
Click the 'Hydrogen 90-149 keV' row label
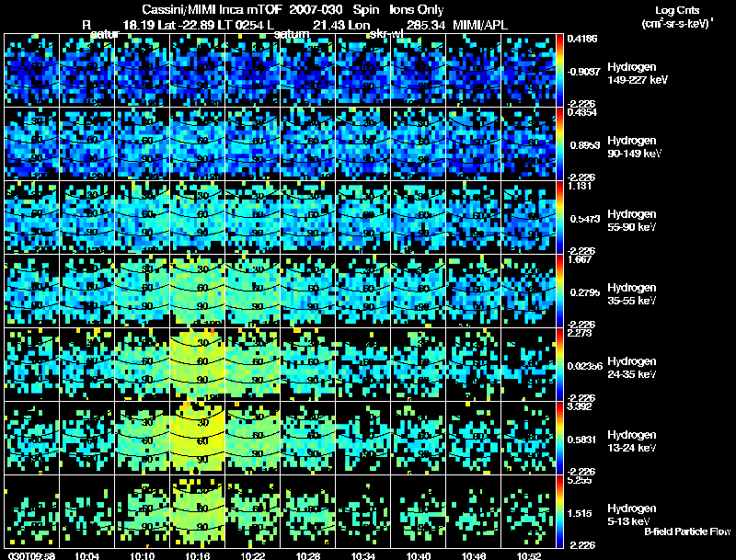click(x=635, y=147)
